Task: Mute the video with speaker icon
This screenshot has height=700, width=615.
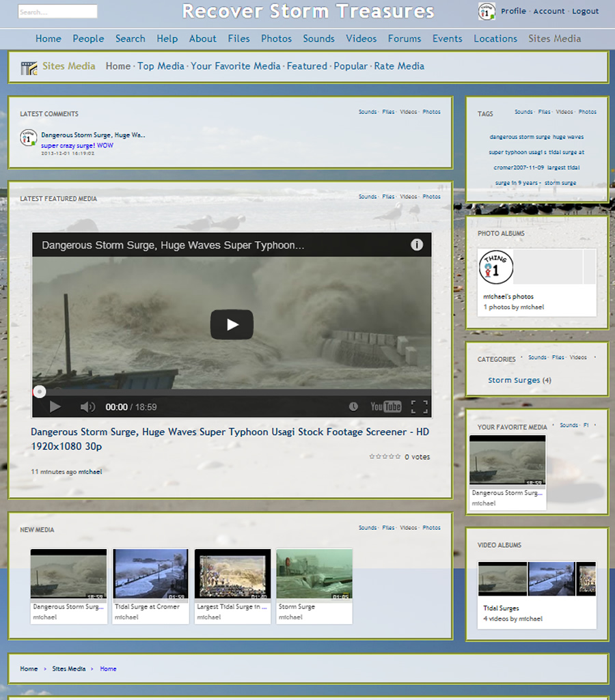Action: click(x=87, y=407)
